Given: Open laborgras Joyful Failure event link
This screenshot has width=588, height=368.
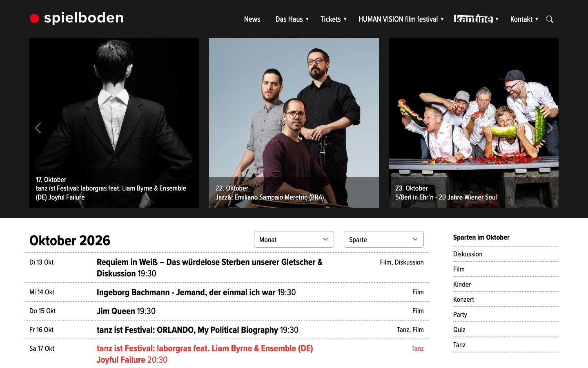Looking at the screenshot, I should pyautogui.click(x=205, y=354).
